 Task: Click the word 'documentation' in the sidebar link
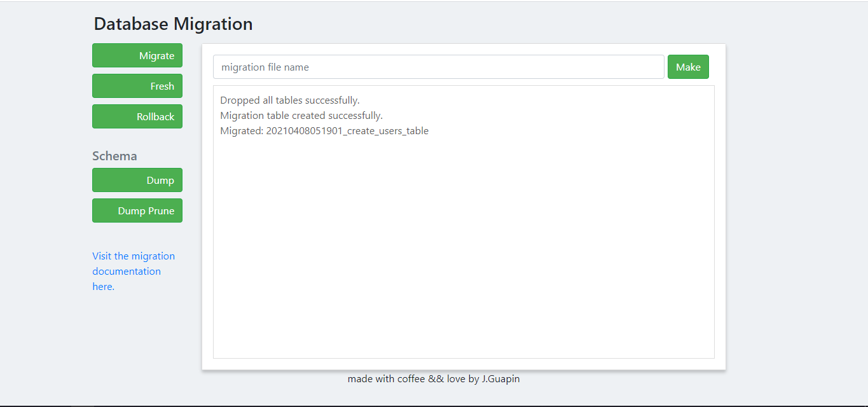(127, 272)
